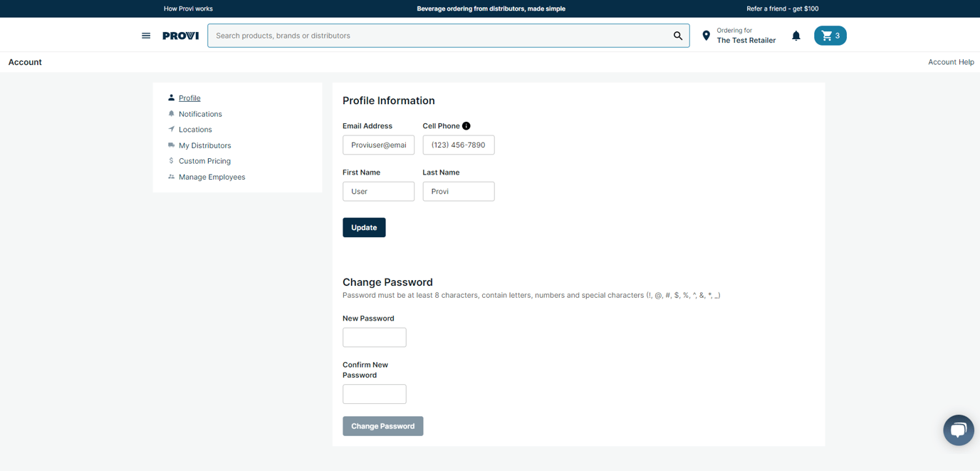Open the chat support bubble
The height and width of the screenshot is (471, 980).
click(959, 430)
